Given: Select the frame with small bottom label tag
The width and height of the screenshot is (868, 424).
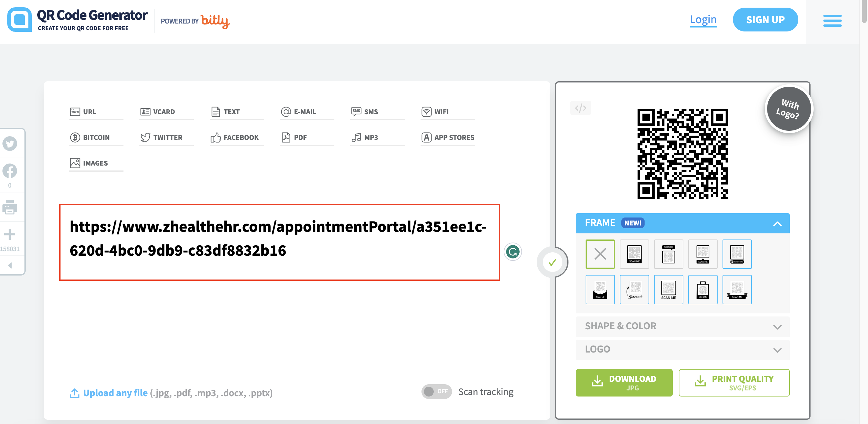Looking at the screenshot, I should [703, 254].
